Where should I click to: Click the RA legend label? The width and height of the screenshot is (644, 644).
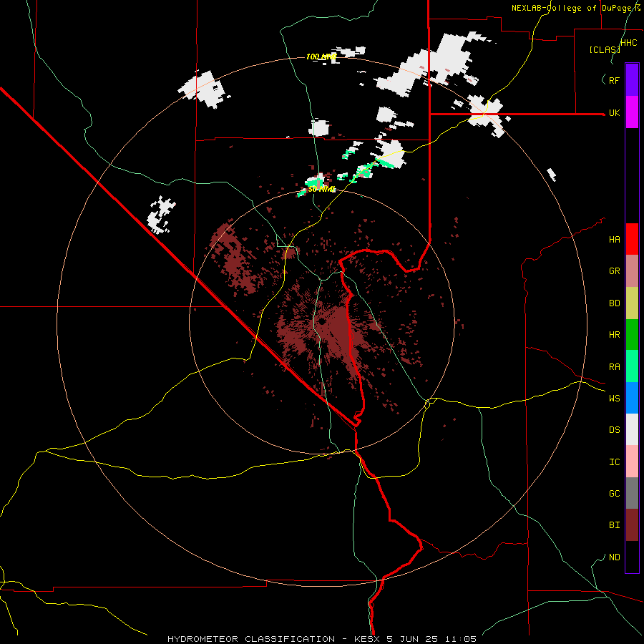614,367
